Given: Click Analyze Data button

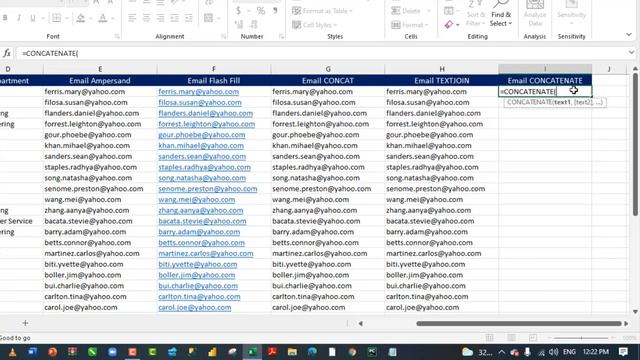Looking at the screenshot, I should point(535,14).
